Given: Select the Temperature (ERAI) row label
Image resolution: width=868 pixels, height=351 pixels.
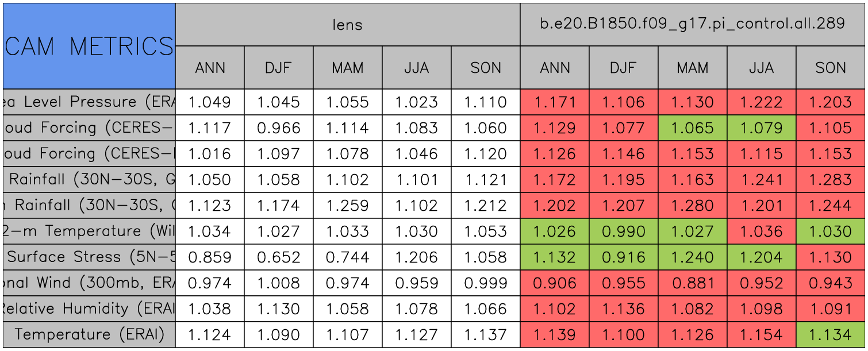Looking at the screenshot, I should coord(89,334).
